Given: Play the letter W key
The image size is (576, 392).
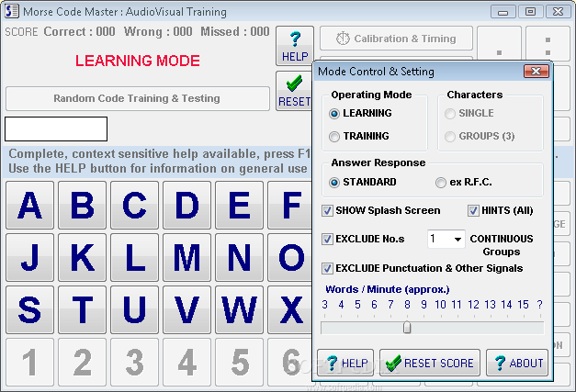Looking at the screenshot, I should coord(239,309).
